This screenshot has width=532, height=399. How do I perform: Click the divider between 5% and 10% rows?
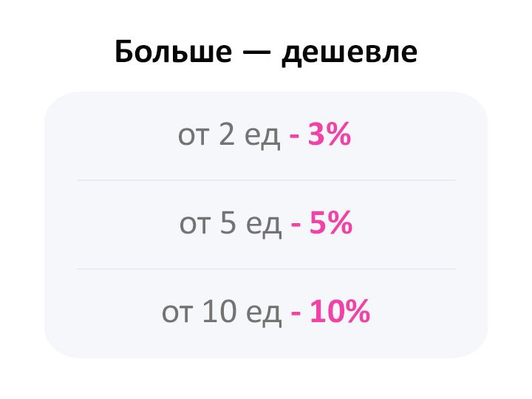[x=266, y=269]
